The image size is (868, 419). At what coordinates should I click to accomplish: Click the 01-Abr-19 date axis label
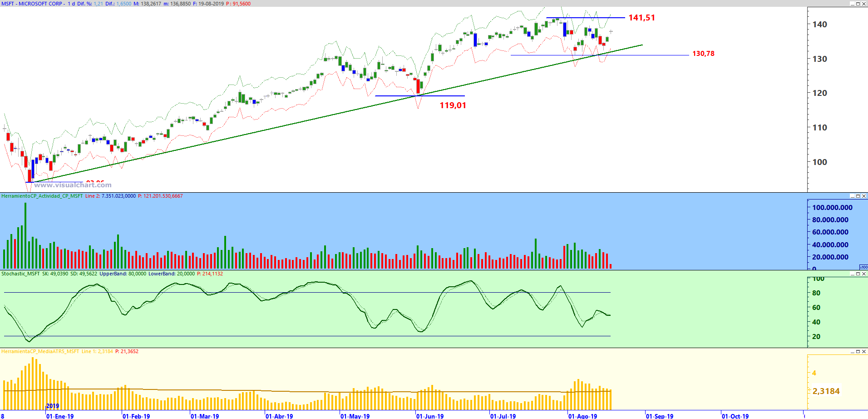coord(280,416)
